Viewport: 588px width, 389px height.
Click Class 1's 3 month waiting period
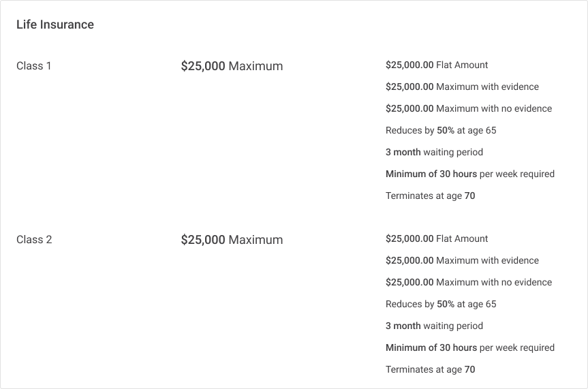(x=434, y=152)
